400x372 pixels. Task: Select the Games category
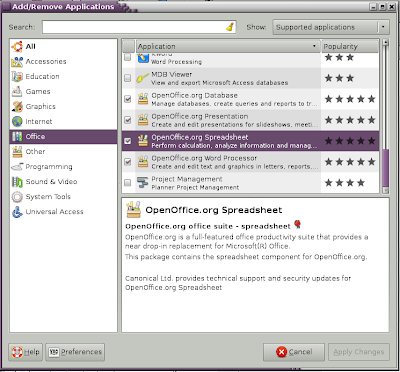click(63, 92)
